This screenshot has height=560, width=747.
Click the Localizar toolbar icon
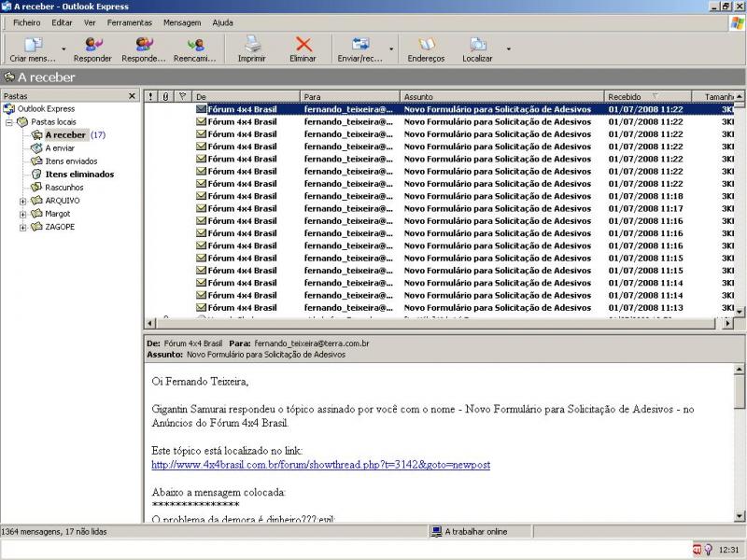pyautogui.click(x=478, y=44)
